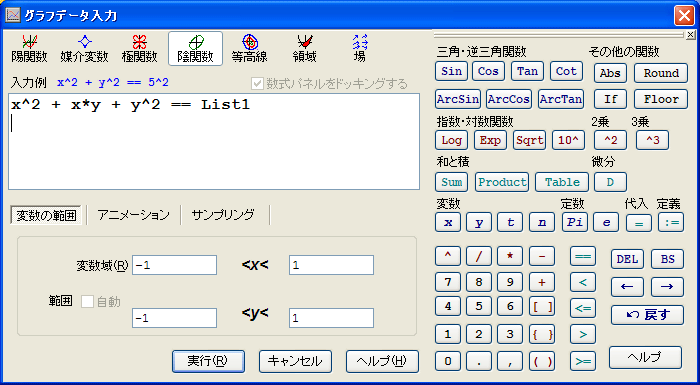This screenshot has width=700, height=385.
Task: Click in the formula text area
Action: pos(214,141)
